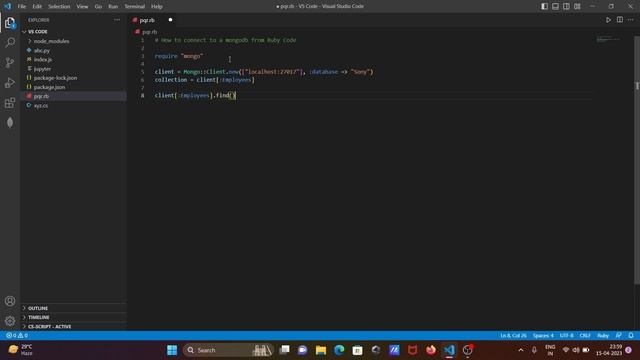Customize layout icon in title bar
The image size is (640, 360).
point(577,6)
